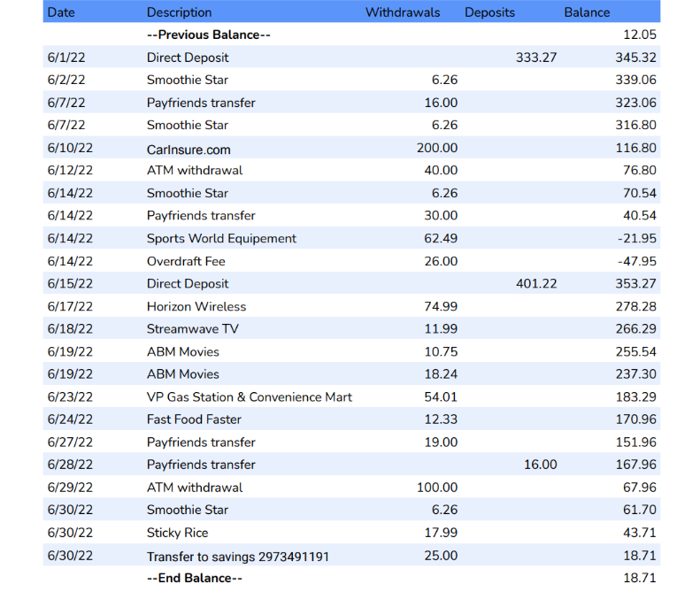Viewport: 700px width, 592px height.
Task: Click the Fast Food Faster transaction
Action: coord(194,419)
